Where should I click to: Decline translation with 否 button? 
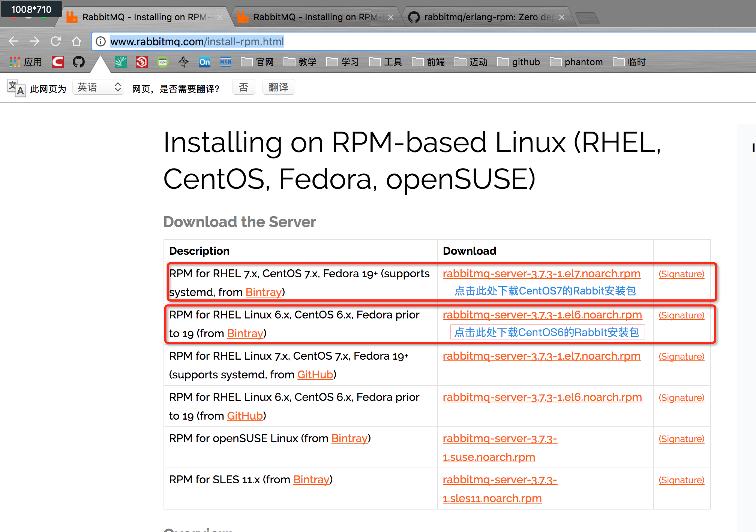click(x=244, y=87)
